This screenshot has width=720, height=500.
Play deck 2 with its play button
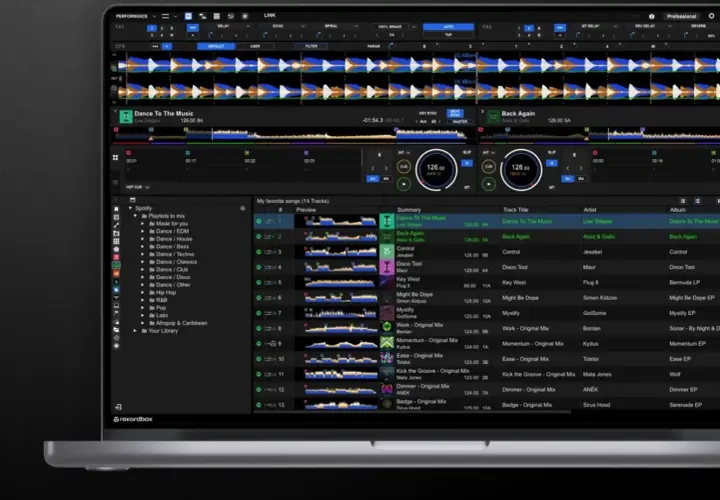point(489,184)
